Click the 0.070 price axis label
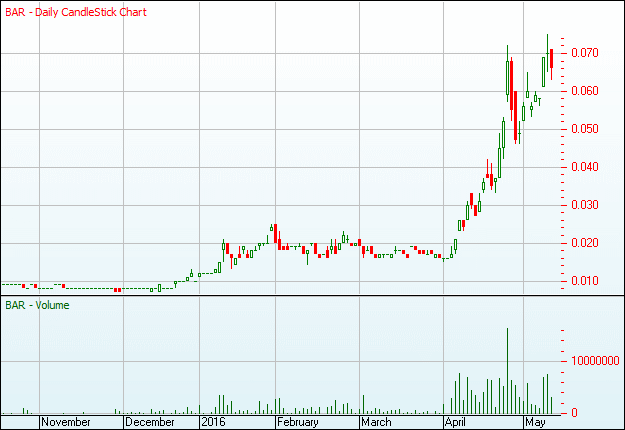 coord(585,53)
